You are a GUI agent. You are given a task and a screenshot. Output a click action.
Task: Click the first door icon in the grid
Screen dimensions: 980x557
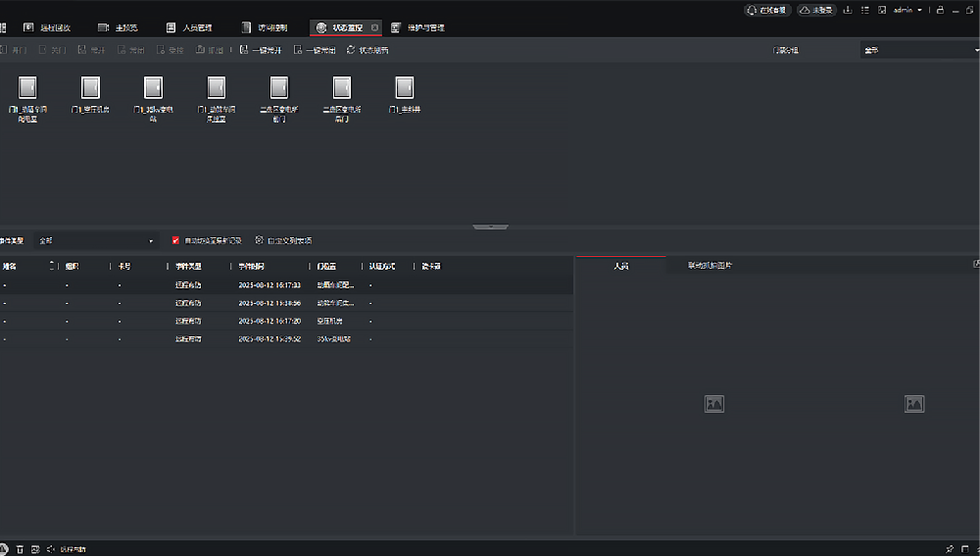pyautogui.click(x=28, y=88)
